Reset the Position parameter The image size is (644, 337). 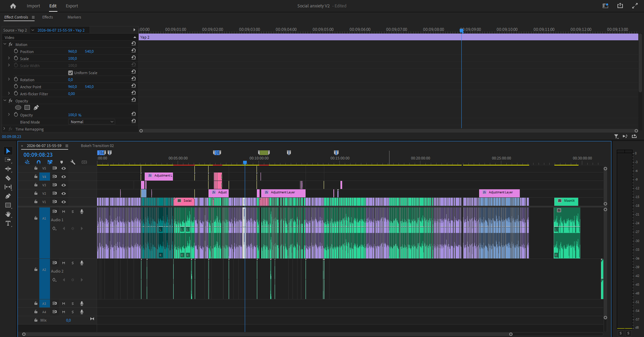[133, 51]
